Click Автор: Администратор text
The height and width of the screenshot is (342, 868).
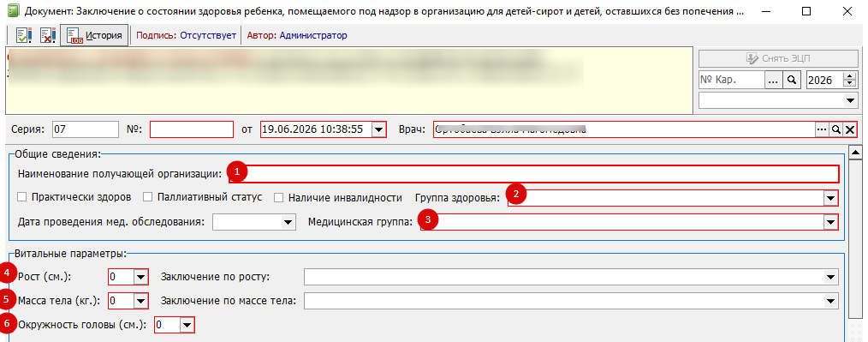(297, 35)
